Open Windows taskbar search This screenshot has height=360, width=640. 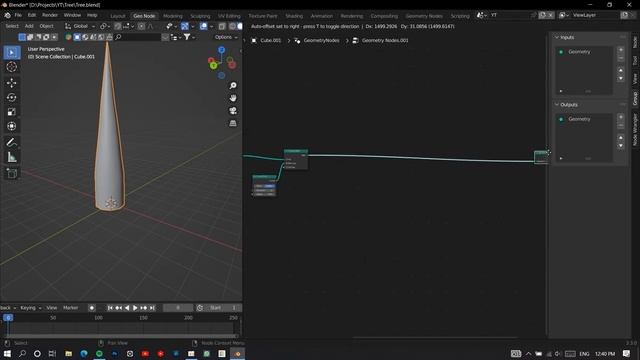[x=22, y=353]
